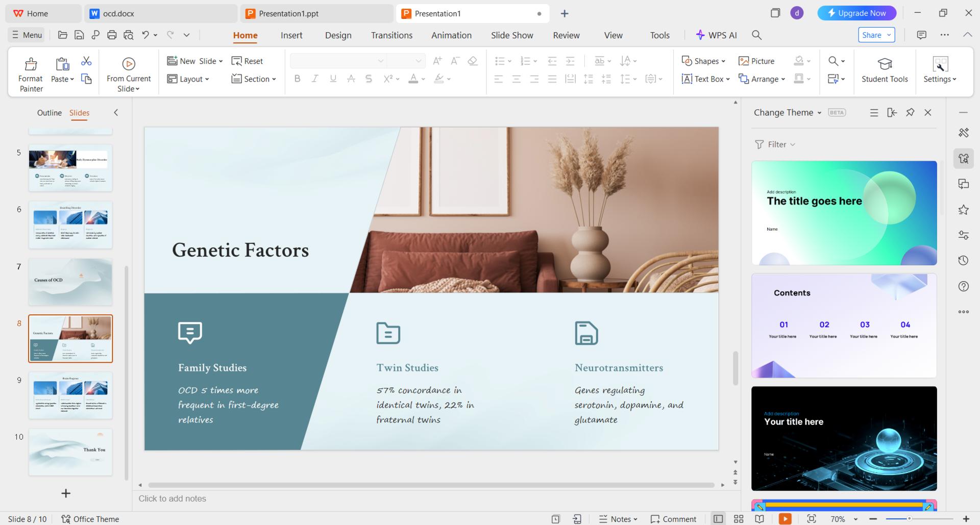980x525 pixels.
Task: Switch to ocd.docx document tab
Action: coord(160,14)
